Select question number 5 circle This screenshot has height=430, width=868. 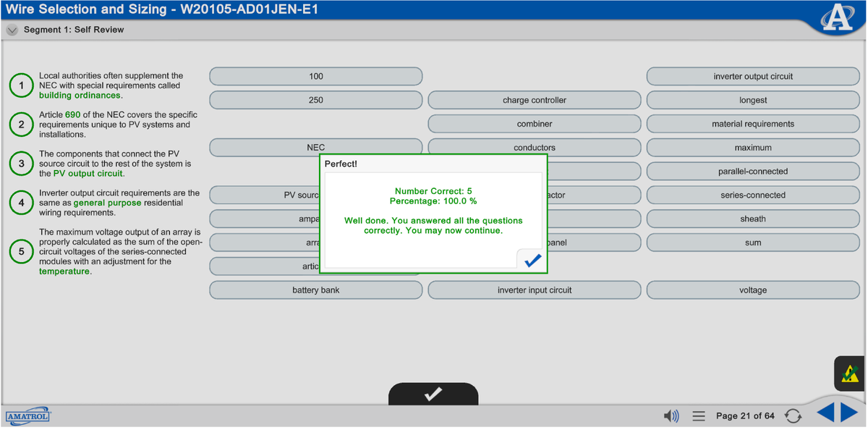point(22,252)
